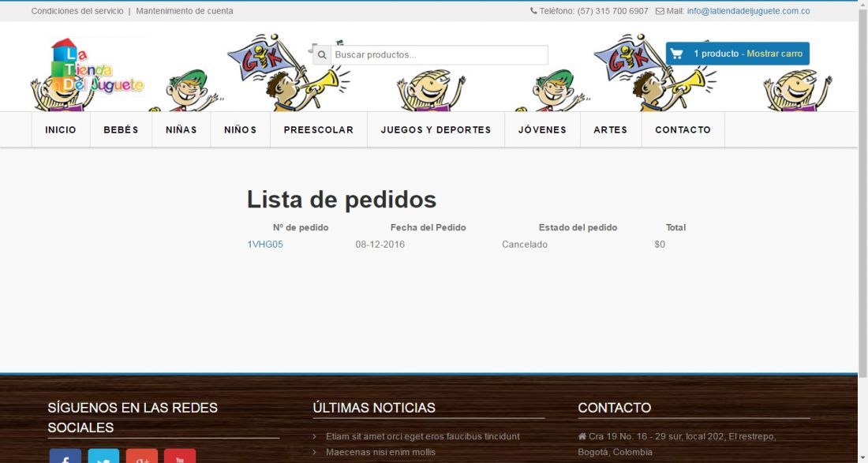Click the mail envelope icon in top bar
This screenshot has height=463, width=868.
(x=660, y=11)
